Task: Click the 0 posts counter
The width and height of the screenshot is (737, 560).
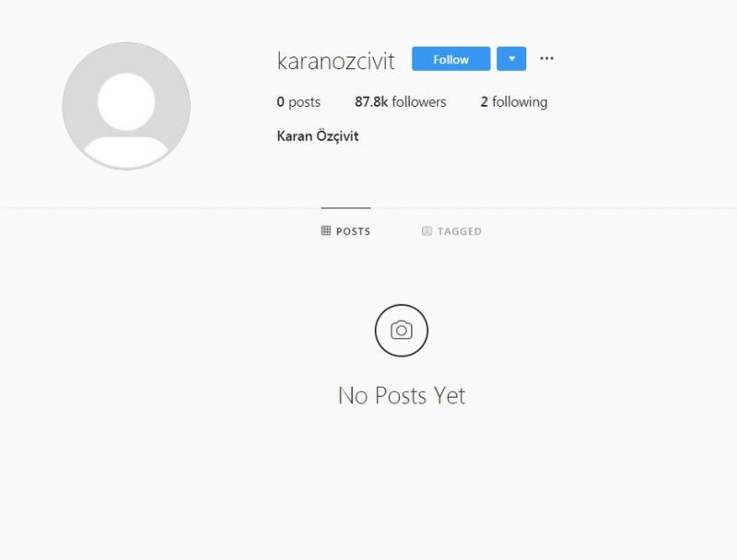Action: click(298, 101)
